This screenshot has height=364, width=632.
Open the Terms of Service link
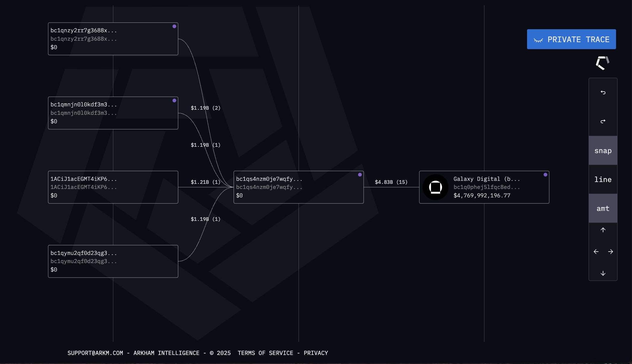coord(265,353)
